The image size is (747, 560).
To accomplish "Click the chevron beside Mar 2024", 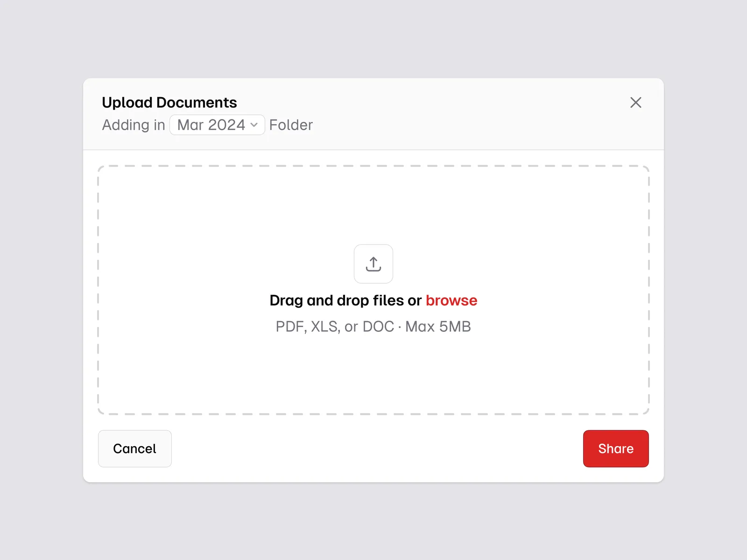I will [x=254, y=125].
